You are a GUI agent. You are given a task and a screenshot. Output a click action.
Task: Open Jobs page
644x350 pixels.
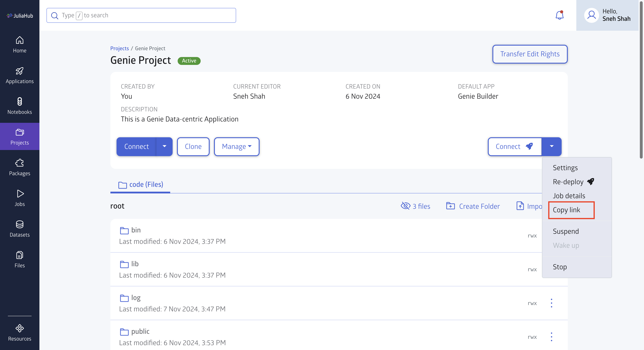(x=19, y=198)
